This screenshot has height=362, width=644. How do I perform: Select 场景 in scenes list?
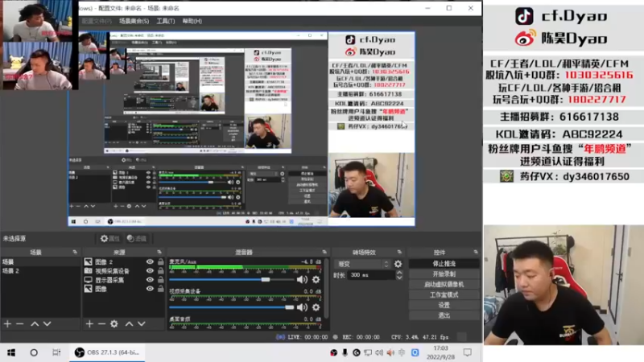pos(40,262)
